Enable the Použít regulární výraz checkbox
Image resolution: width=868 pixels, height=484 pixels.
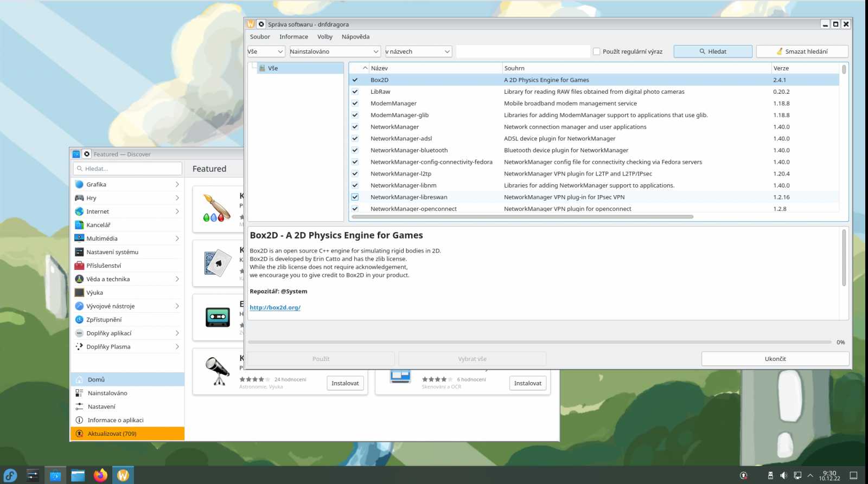coord(597,51)
